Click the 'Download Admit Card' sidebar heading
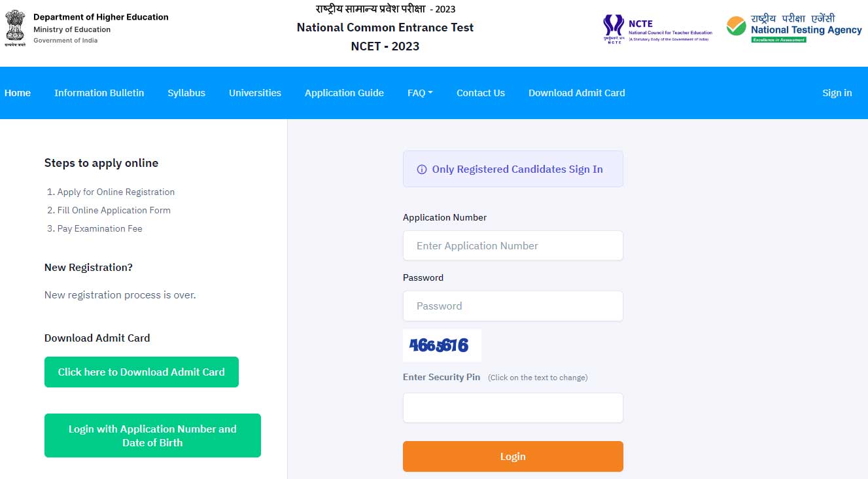The height and width of the screenshot is (479, 868). pyautogui.click(x=97, y=338)
